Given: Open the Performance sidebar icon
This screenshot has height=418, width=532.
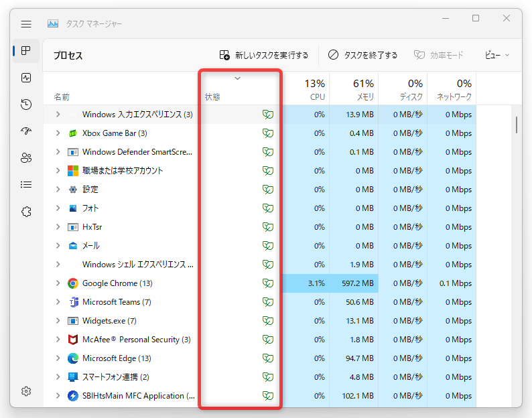Looking at the screenshot, I should pos(26,78).
